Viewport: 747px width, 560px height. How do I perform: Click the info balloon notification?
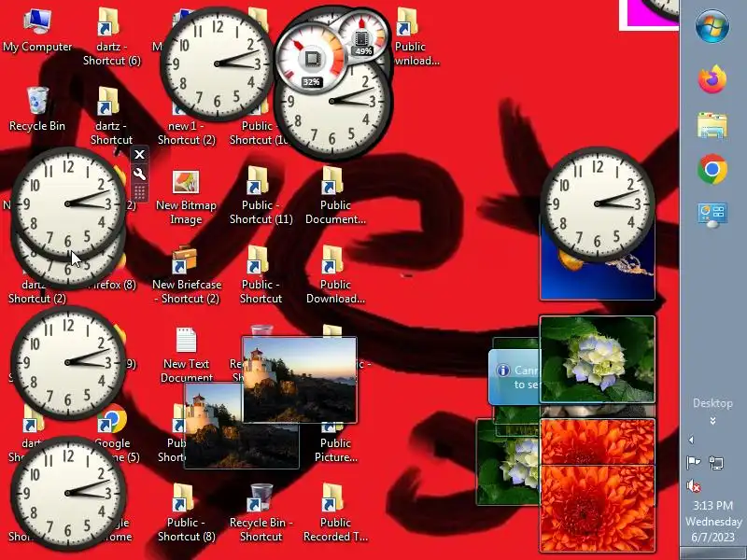514,377
